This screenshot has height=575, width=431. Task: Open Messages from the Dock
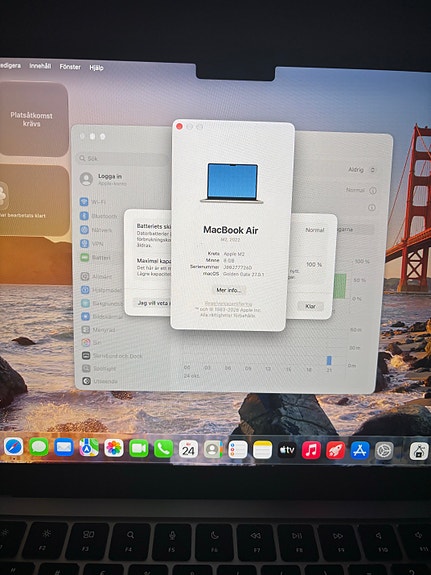pos(39,447)
